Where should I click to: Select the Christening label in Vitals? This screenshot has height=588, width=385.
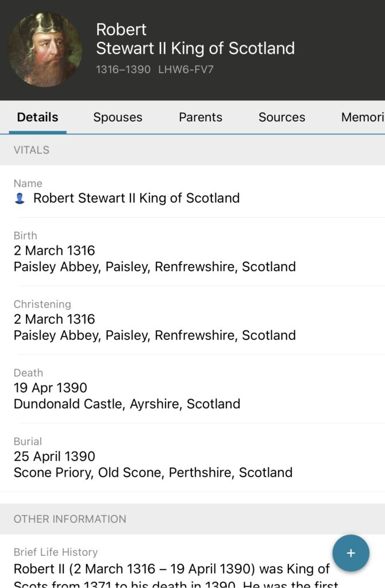click(43, 304)
